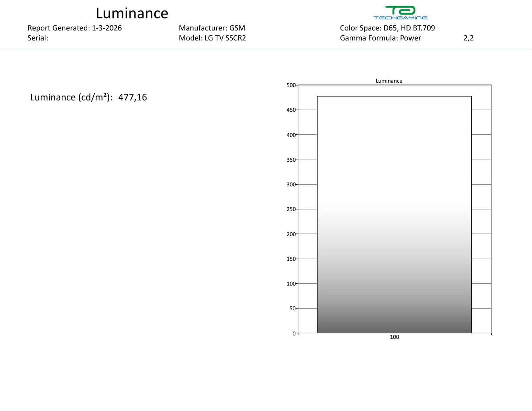Click the gamma value 2,2
This screenshot has width=532, height=411.
[x=468, y=38]
